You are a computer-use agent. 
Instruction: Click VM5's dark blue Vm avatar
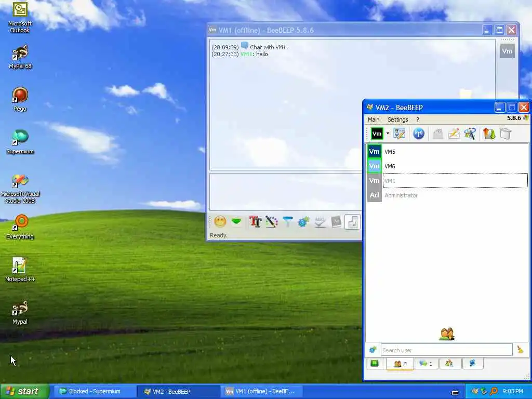(374, 152)
